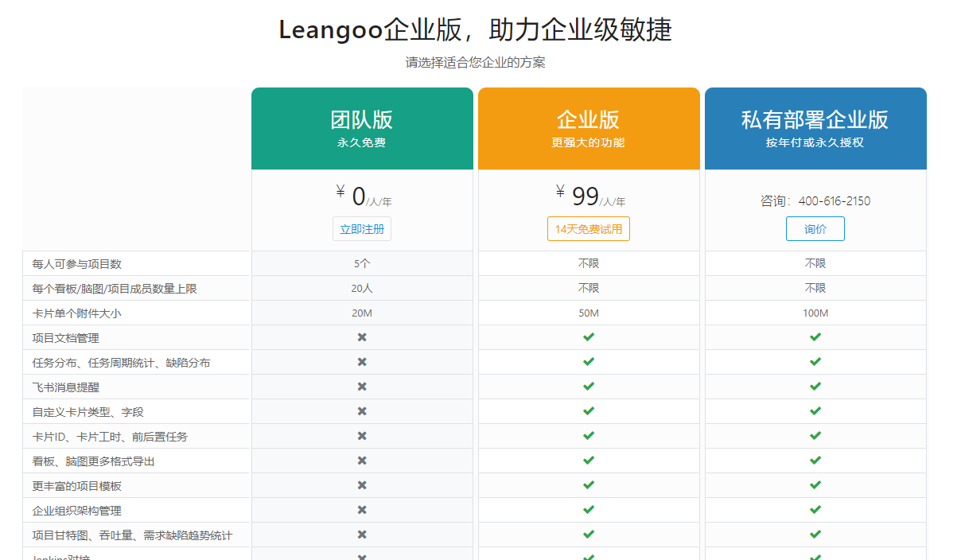Start the 14天免费试用 for 企业版

pyautogui.click(x=589, y=229)
